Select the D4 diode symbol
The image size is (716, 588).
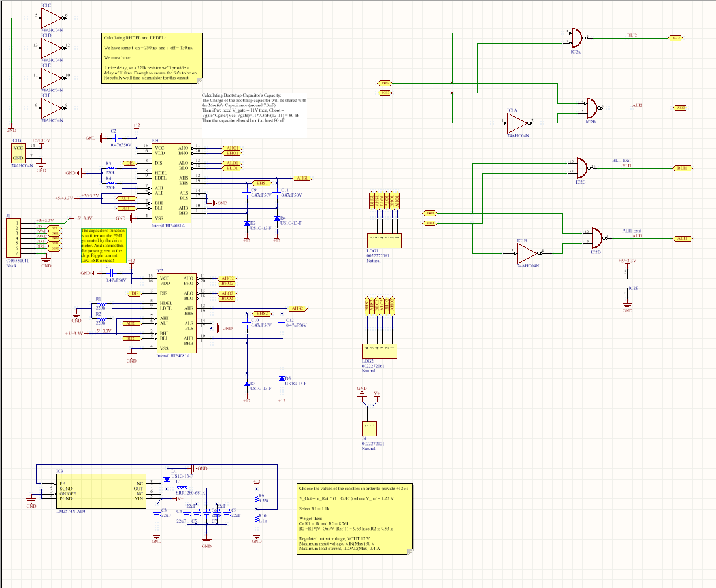pos(276,218)
